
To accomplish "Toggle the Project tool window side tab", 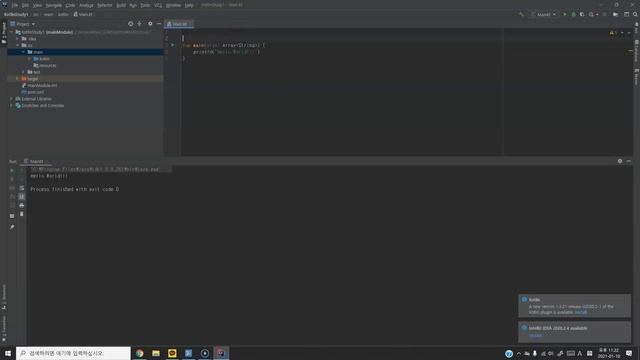I will [4, 33].
